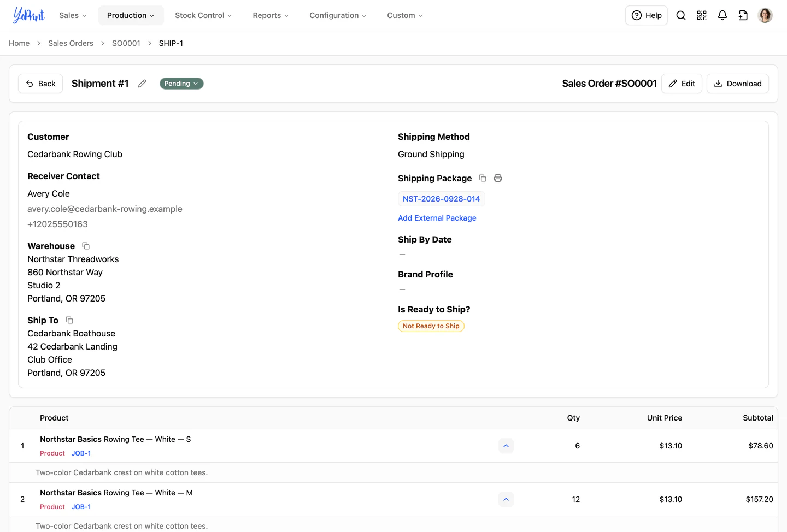Open package NST-2026-0928-014
Viewport: 787px width, 532px height.
[x=442, y=199]
